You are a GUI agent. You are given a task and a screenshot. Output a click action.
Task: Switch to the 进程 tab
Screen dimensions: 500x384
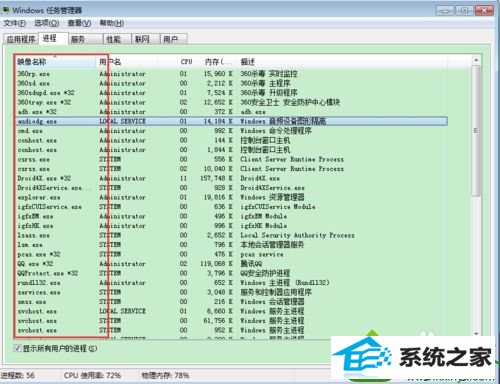pos(53,38)
